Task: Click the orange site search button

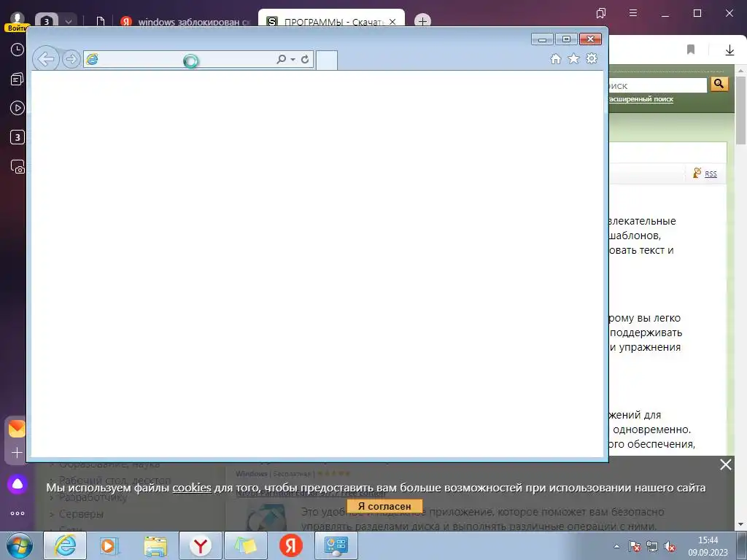Action: pyautogui.click(x=719, y=85)
